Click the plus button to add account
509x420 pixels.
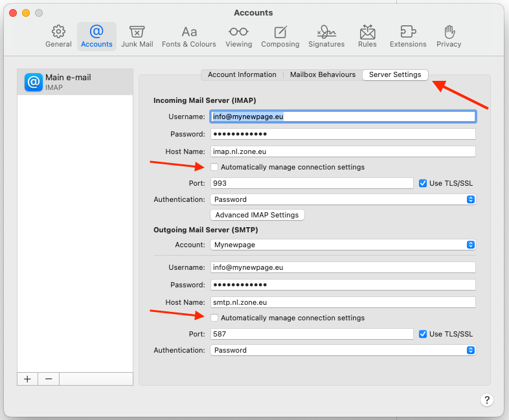27,379
